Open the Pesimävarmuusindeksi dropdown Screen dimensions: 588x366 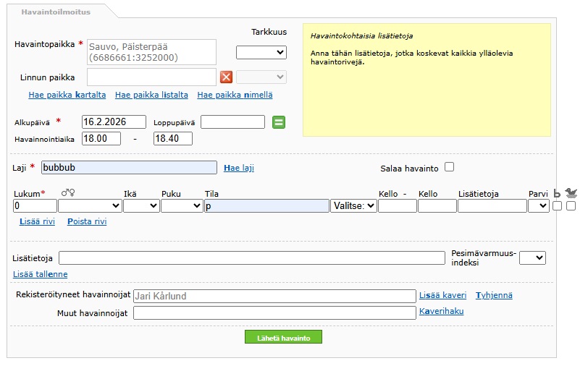click(x=532, y=258)
